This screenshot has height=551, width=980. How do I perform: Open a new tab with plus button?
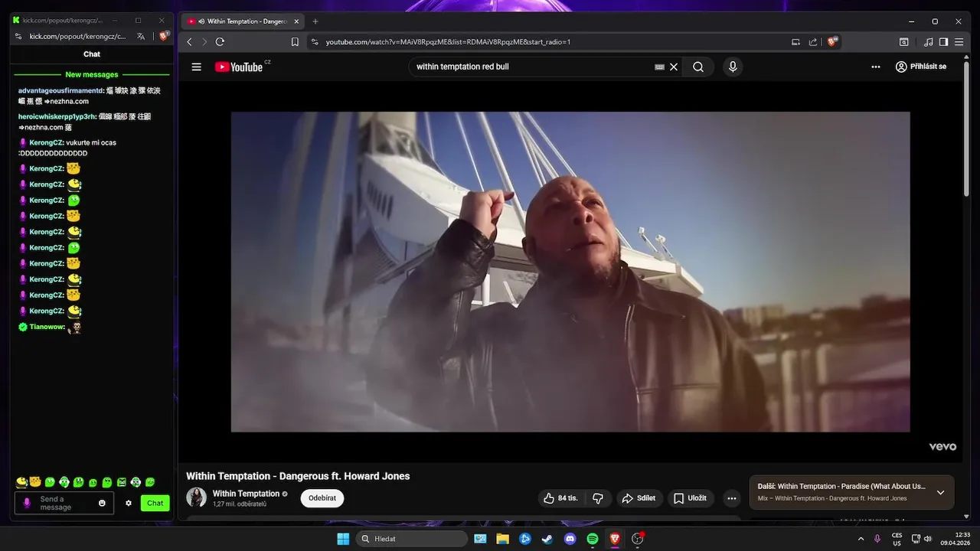315,21
